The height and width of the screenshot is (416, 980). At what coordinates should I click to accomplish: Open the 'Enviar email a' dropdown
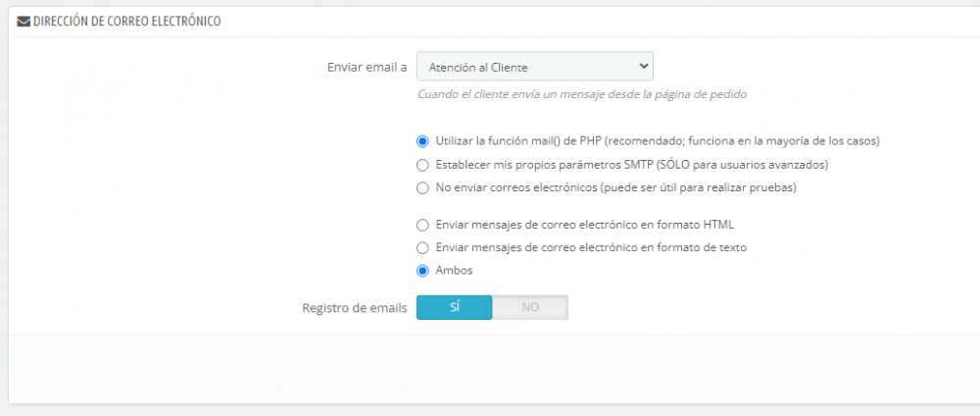pyautogui.click(x=534, y=67)
